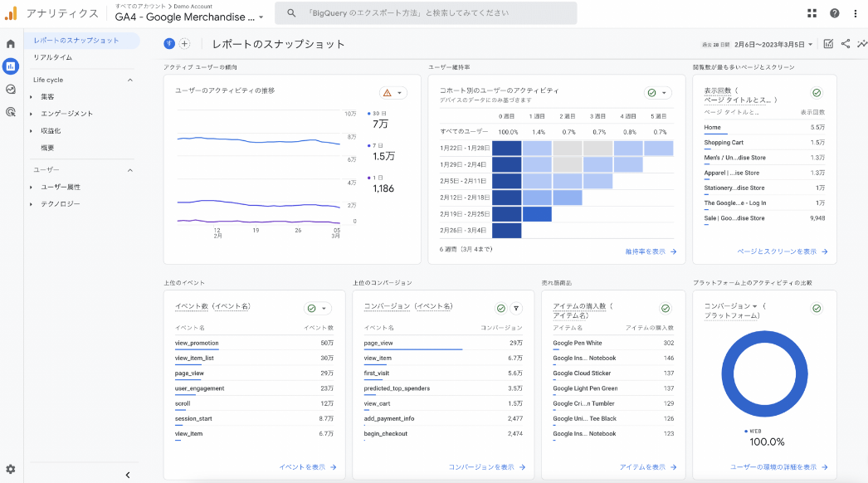The width and height of the screenshot is (868, 483).
Task: Click the 2月12日-2月18日 week 2 cohort cell
Action: (568, 198)
